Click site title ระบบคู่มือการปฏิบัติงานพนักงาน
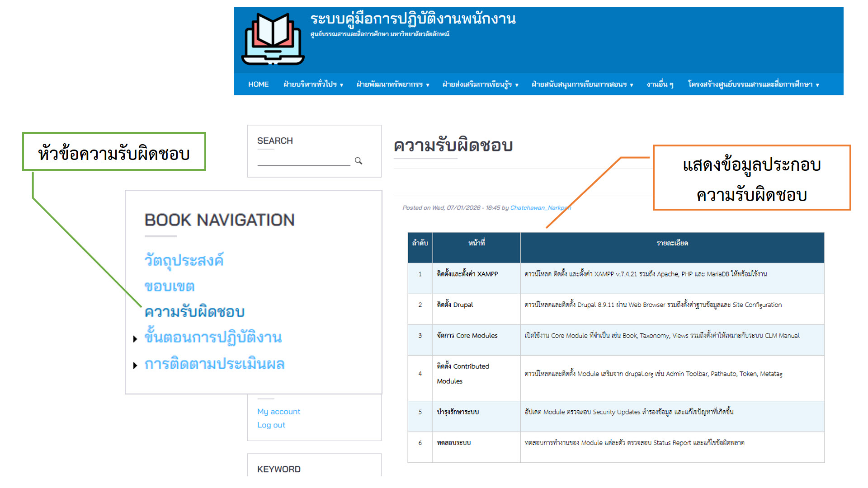 413,19
